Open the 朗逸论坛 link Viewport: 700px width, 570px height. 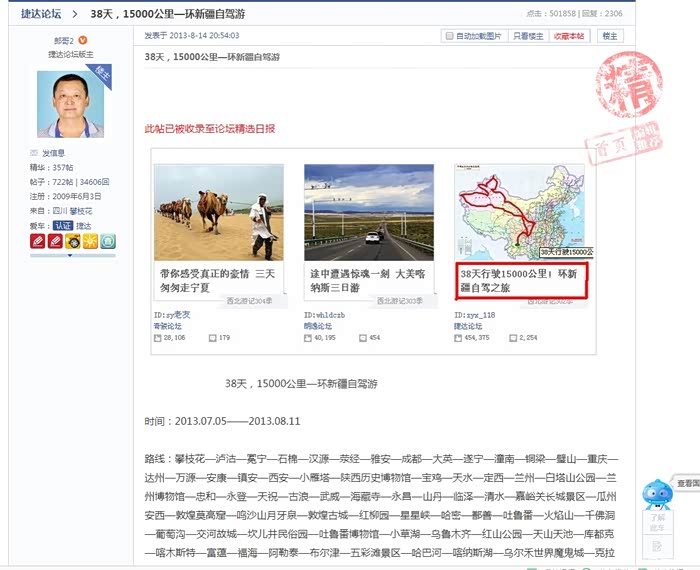point(318,326)
